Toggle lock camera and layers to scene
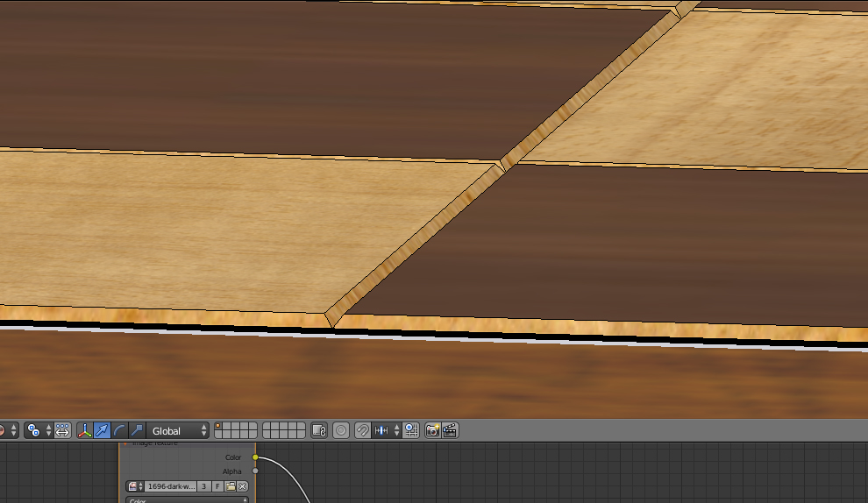Image resolution: width=868 pixels, height=503 pixels. tap(319, 430)
